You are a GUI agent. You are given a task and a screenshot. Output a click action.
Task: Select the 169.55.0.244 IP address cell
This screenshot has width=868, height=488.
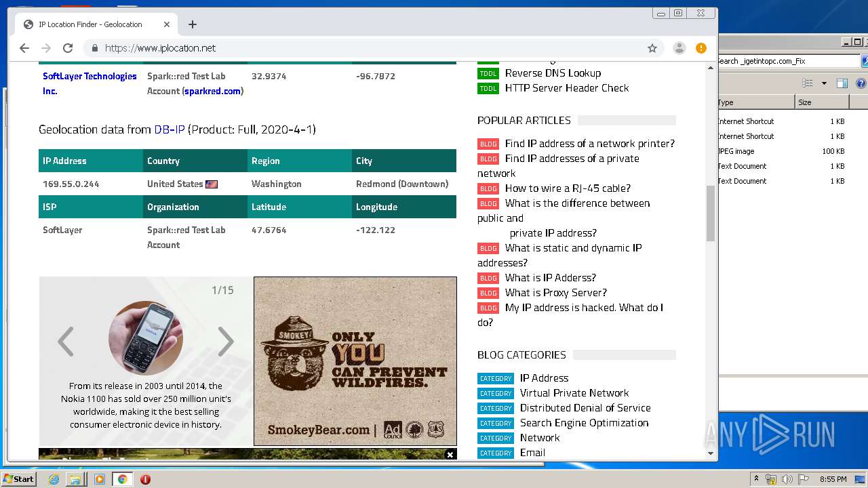tap(71, 184)
